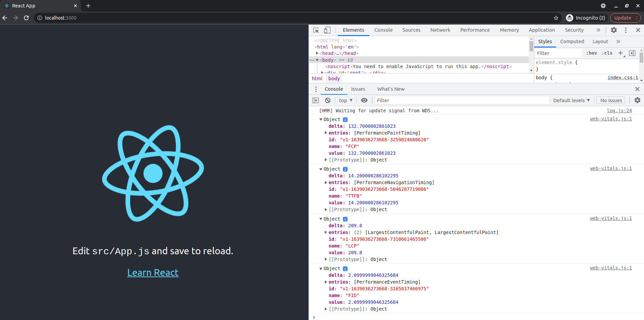Switch to What's New drawer tab
The width and height of the screenshot is (644, 320).
point(391,89)
